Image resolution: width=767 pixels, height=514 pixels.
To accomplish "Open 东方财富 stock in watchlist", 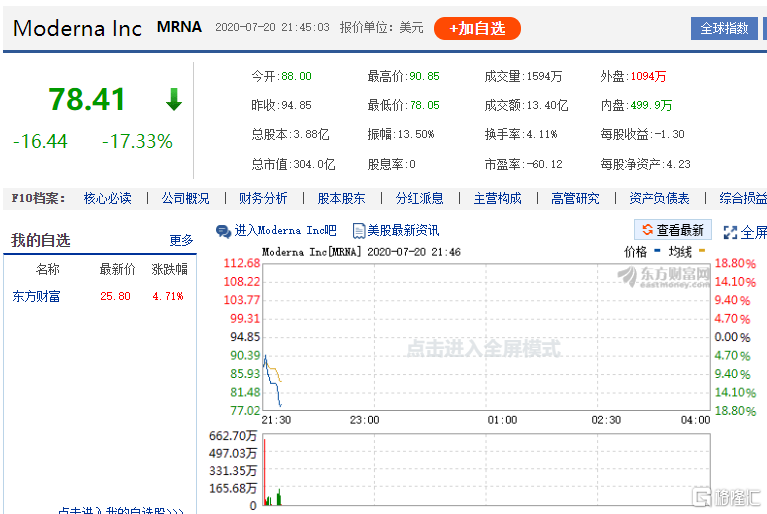I will (x=36, y=296).
